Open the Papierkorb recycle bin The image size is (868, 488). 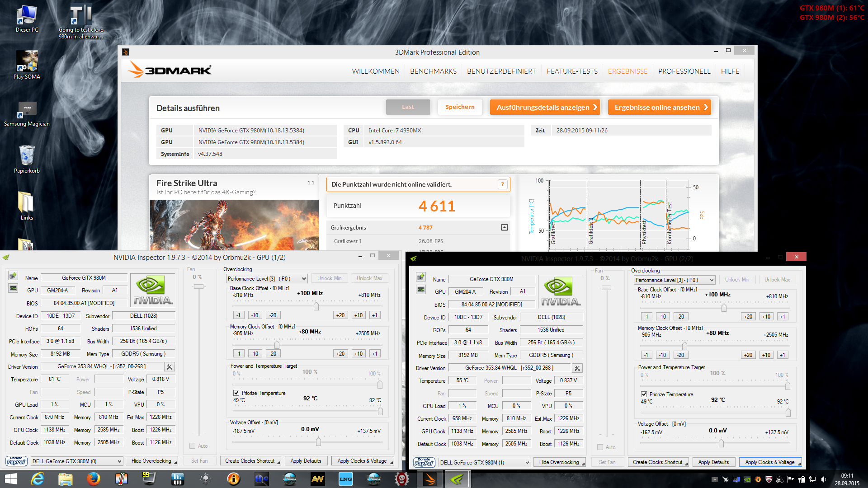27,159
